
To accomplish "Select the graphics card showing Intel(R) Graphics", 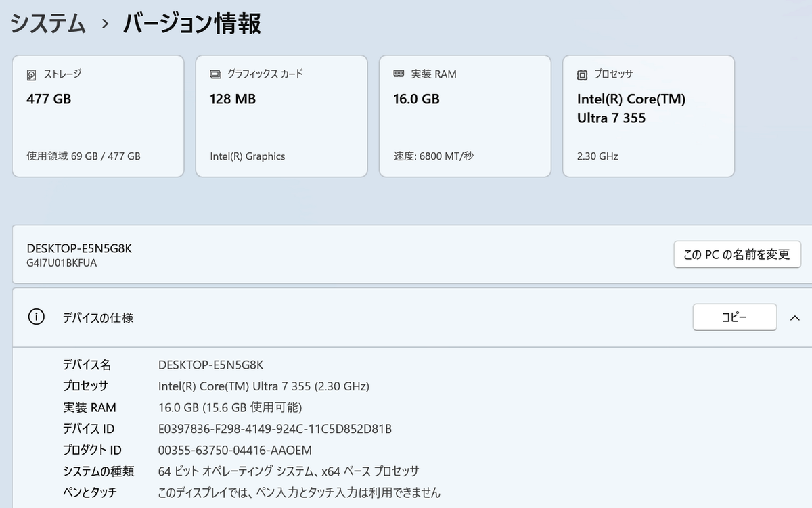I will coord(281,116).
